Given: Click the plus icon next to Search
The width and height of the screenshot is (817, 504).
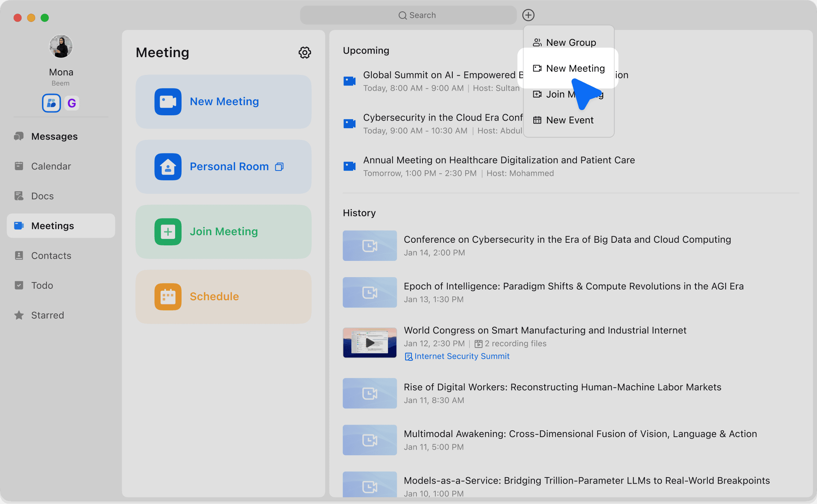Looking at the screenshot, I should click(x=528, y=15).
